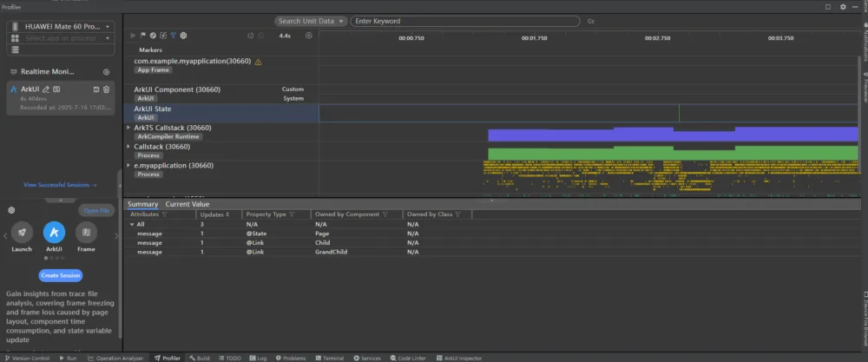Open the Run tool window
The image size is (868, 362).
click(68, 359)
